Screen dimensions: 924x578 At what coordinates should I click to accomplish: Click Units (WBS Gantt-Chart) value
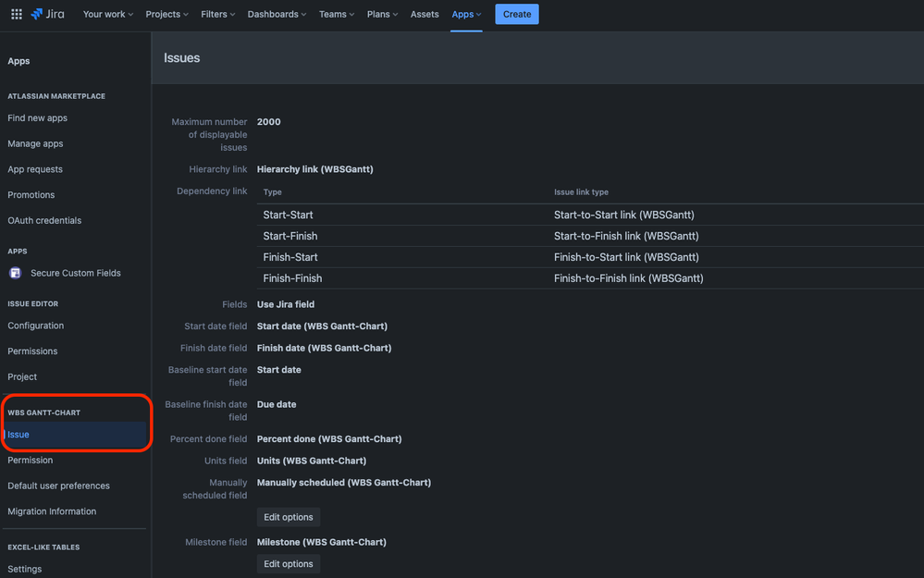[x=311, y=461]
